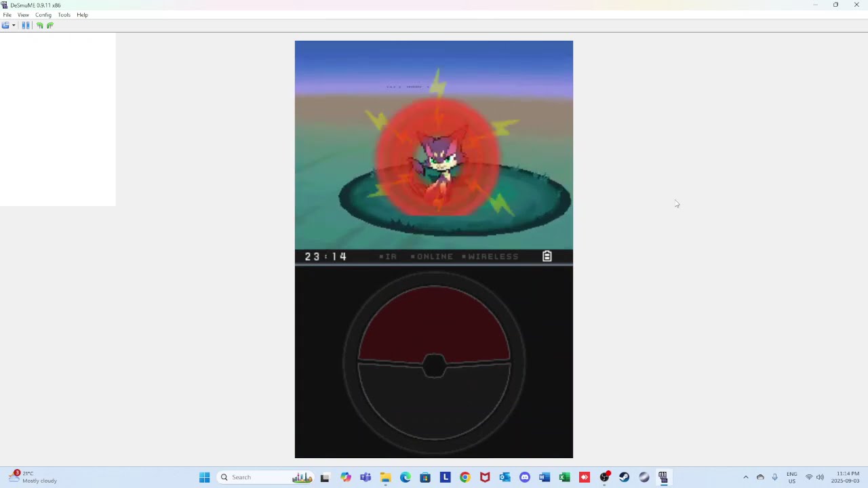
Task: Launch Copilot from the taskbar
Action: point(346,477)
